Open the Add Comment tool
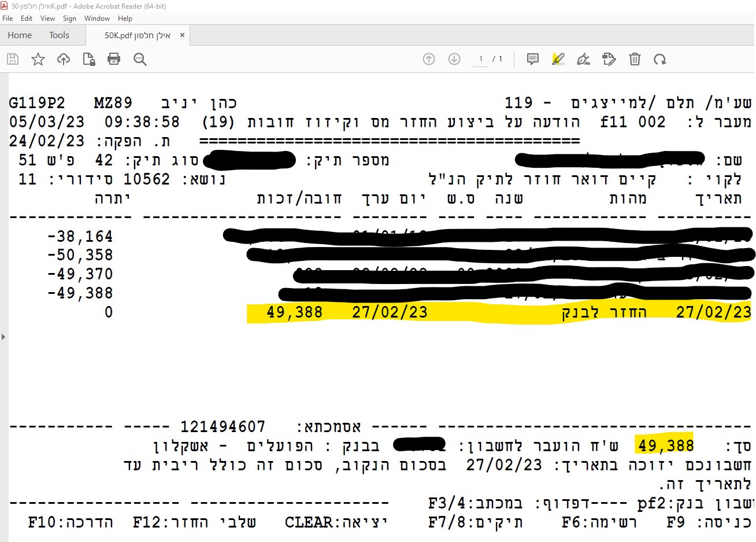Image resolution: width=756 pixels, height=542 pixels. pyautogui.click(x=532, y=59)
